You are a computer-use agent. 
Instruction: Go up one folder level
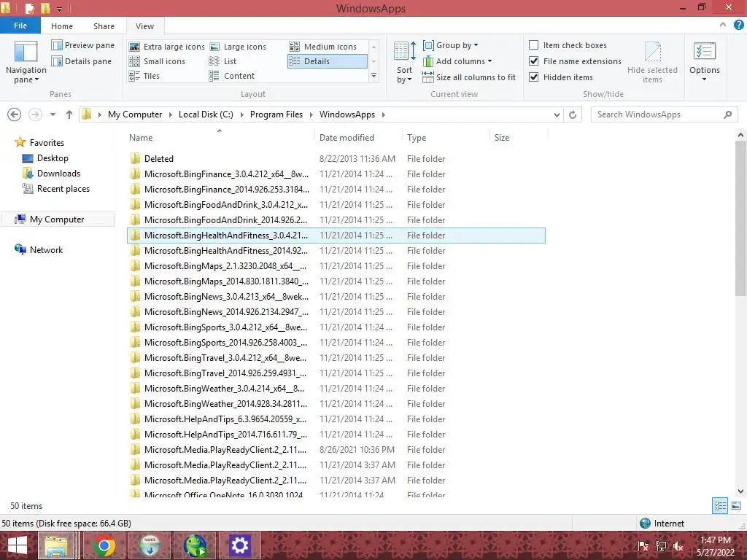click(x=69, y=114)
